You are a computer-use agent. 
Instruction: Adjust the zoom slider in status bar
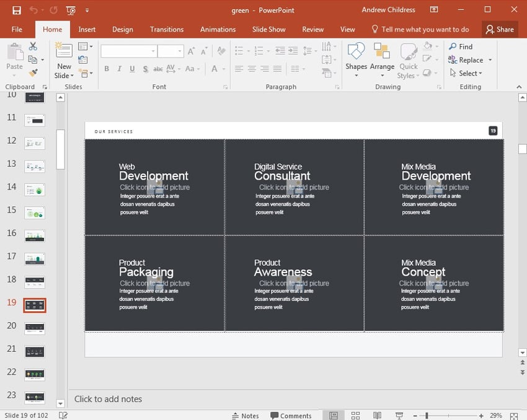point(427,416)
